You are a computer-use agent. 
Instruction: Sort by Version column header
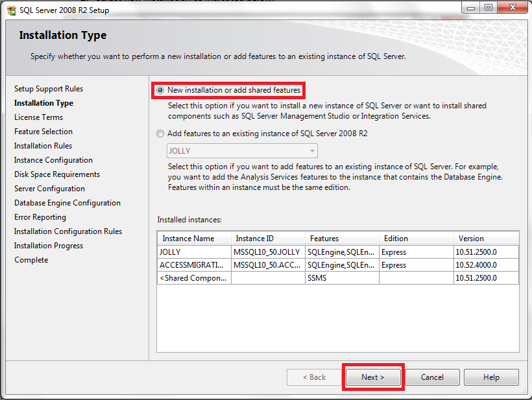pos(486,239)
